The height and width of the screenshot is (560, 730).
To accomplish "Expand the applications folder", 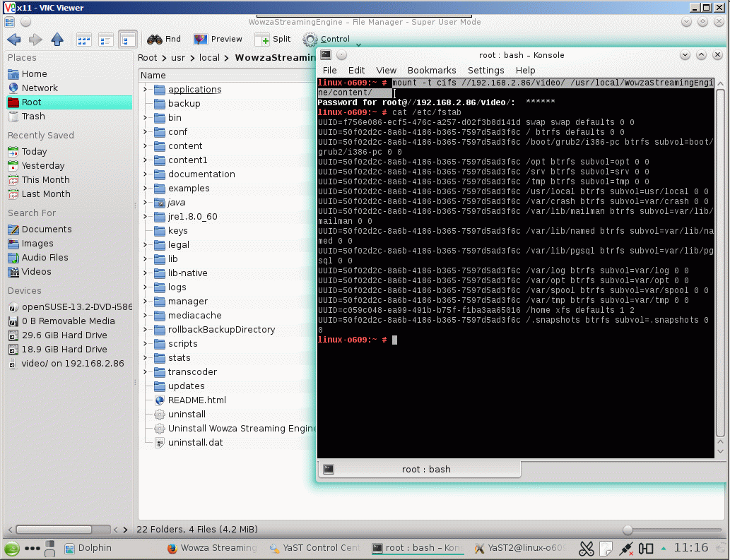I will point(146,89).
